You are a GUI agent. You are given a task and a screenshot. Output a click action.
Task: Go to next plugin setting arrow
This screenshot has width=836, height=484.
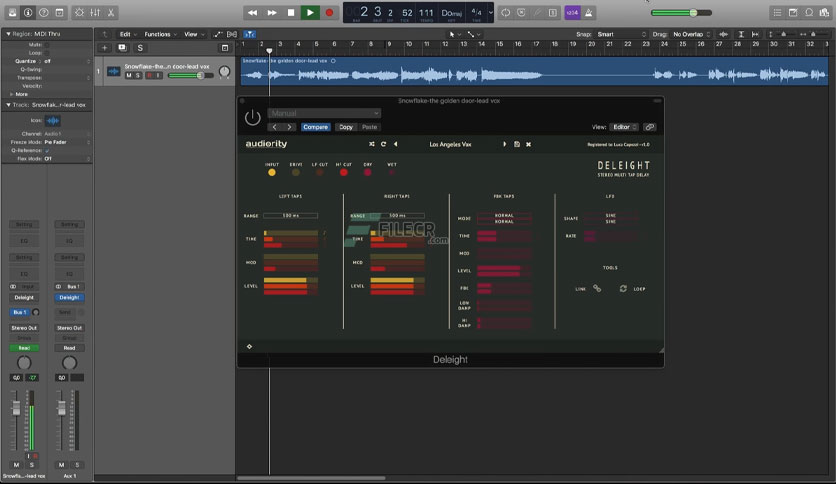(x=290, y=127)
